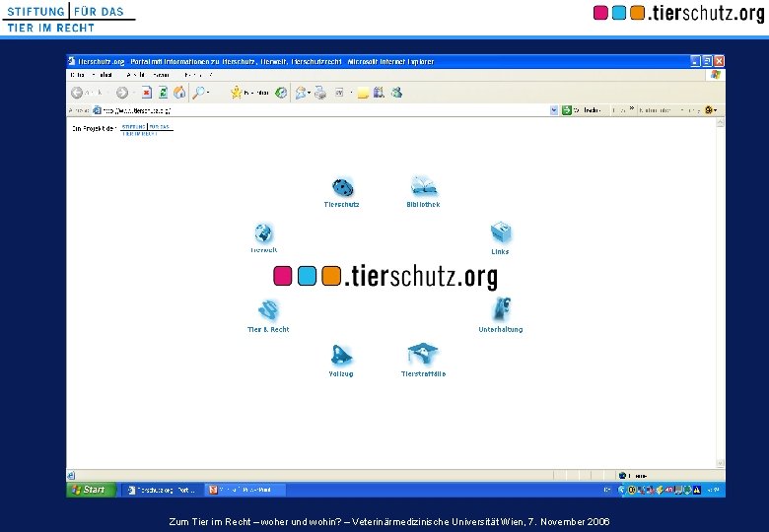Open the Datei menu

click(x=78, y=75)
